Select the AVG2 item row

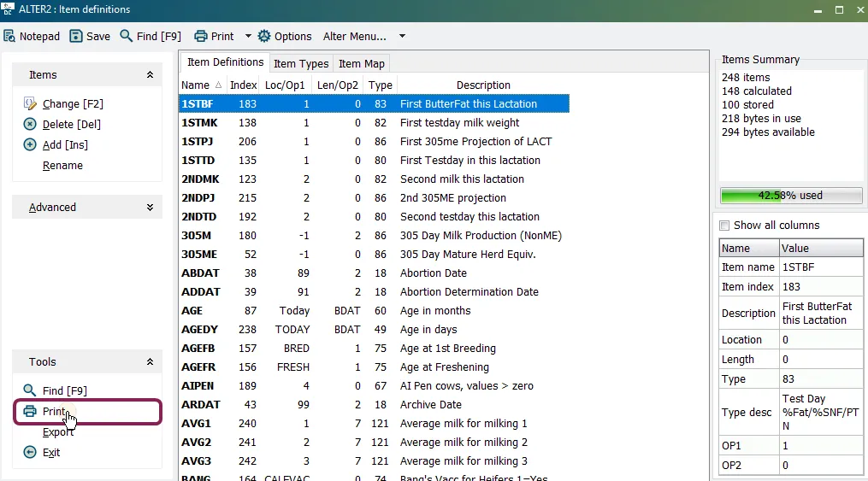tap(375, 443)
